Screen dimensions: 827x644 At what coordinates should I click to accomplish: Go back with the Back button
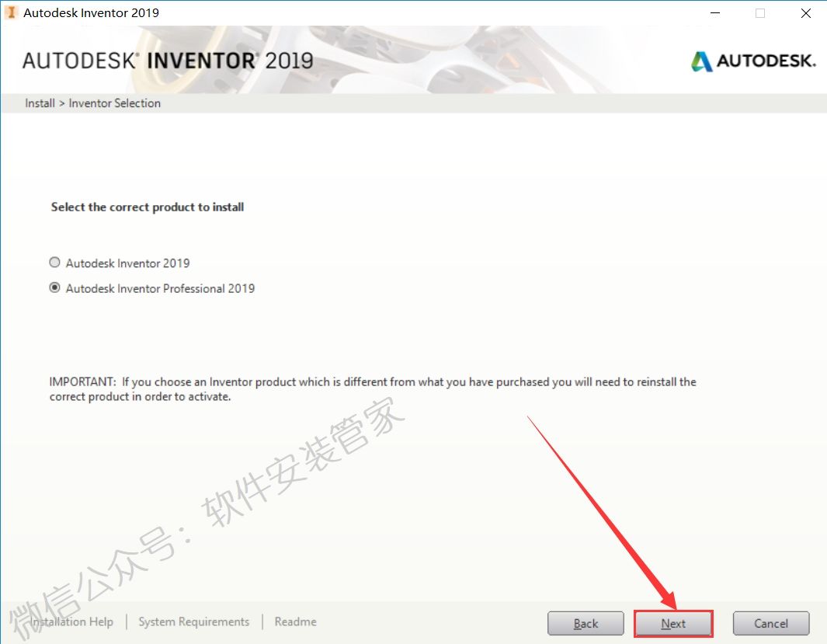click(586, 624)
